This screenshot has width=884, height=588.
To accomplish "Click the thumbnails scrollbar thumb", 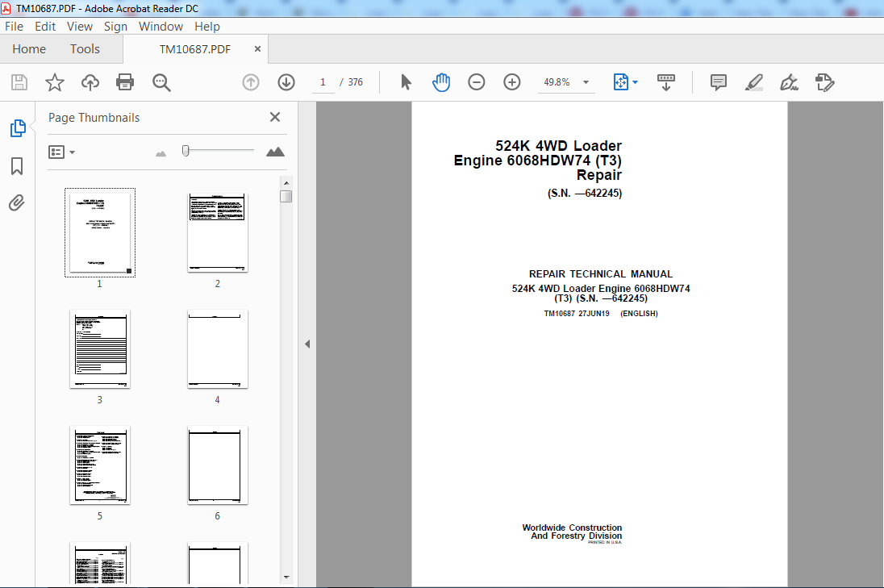I will (286, 196).
